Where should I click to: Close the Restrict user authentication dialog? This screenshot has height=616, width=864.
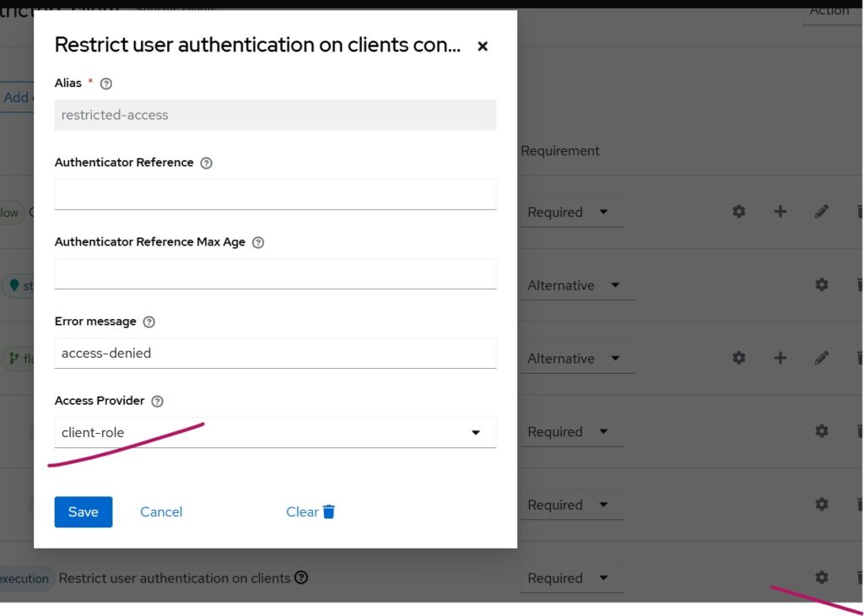483,46
